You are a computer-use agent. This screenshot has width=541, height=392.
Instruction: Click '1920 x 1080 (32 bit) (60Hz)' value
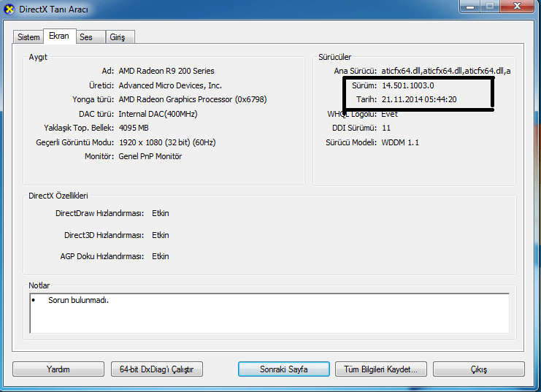[167, 142]
